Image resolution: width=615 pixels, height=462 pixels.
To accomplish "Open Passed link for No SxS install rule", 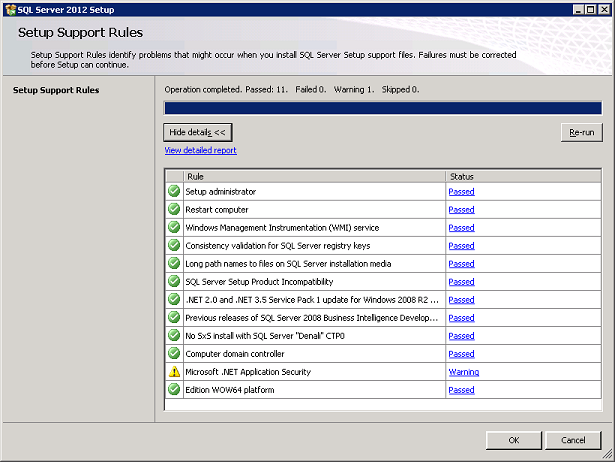I will click(461, 336).
